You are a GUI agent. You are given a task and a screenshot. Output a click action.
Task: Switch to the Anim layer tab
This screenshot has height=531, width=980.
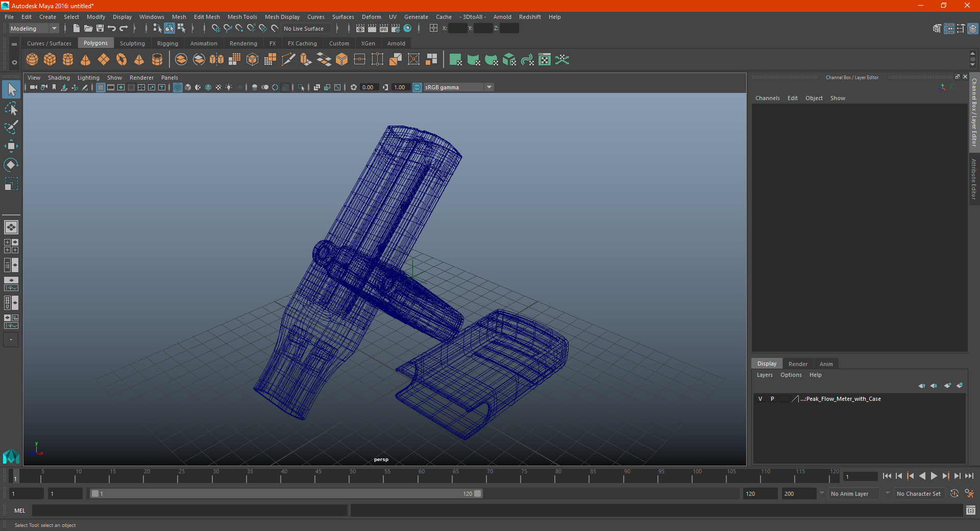tap(826, 364)
